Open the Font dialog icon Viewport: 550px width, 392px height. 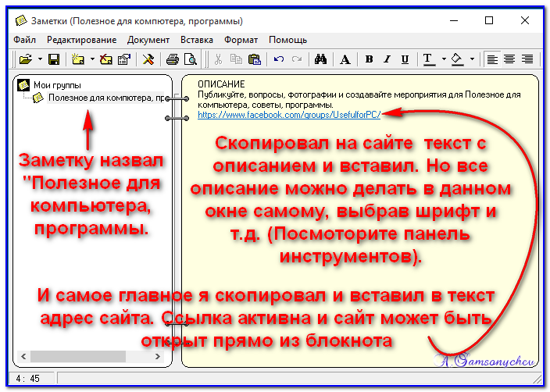(345, 59)
